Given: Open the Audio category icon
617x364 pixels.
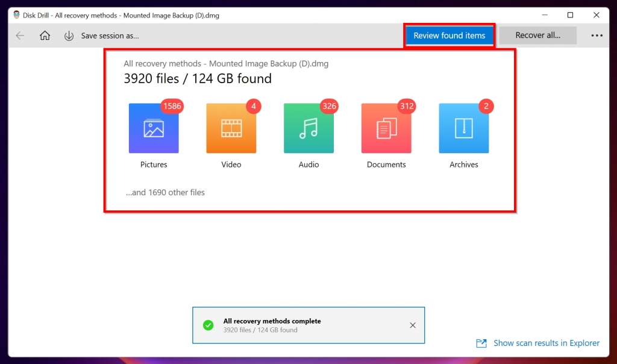Looking at the screenshot, I should tap(308, 127).
